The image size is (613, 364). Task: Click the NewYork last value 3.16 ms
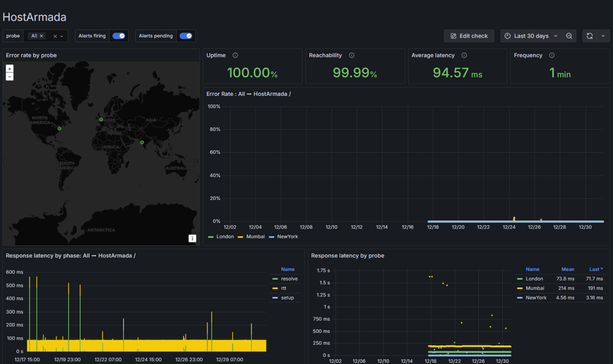[x=594, y=298]
